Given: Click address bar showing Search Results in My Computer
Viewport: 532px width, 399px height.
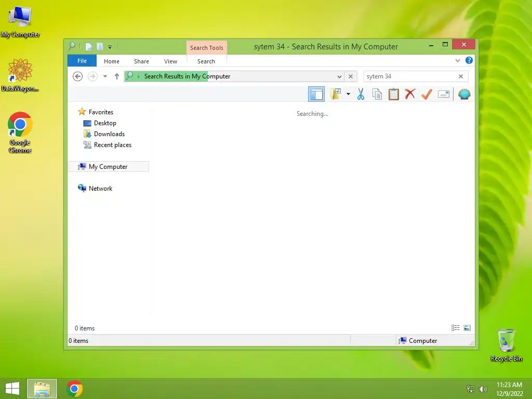Looking at the screenshot, I should (234, 76).
